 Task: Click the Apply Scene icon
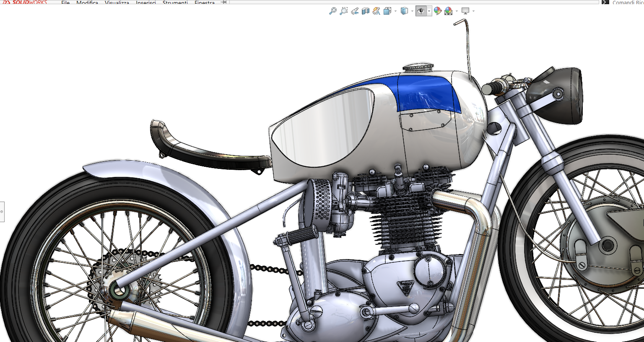[x=449, y=11]
